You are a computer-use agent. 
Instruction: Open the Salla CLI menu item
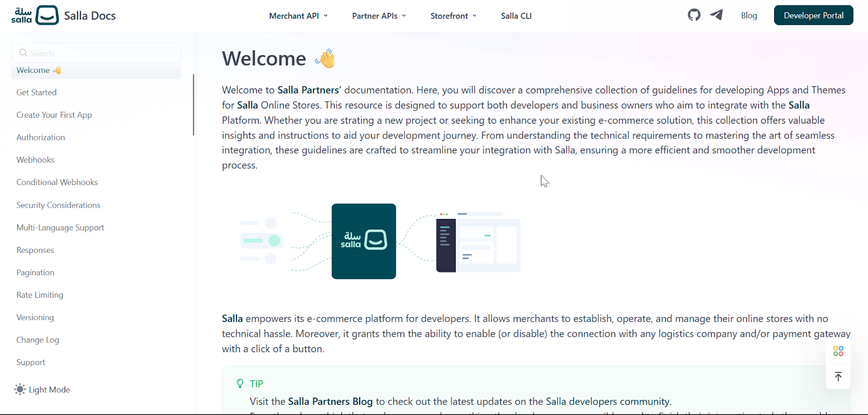pyautogui.click(x=516, y=16)
